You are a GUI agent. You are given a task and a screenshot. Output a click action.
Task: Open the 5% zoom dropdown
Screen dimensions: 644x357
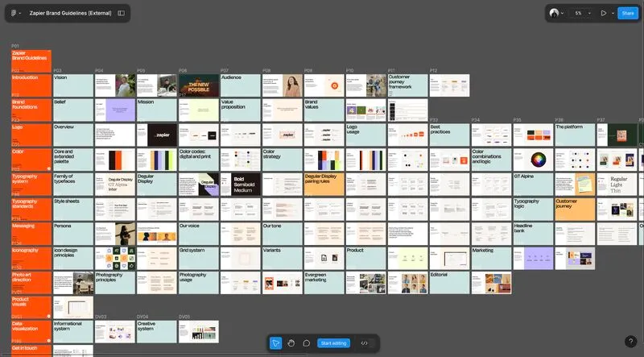pos(582,13)
